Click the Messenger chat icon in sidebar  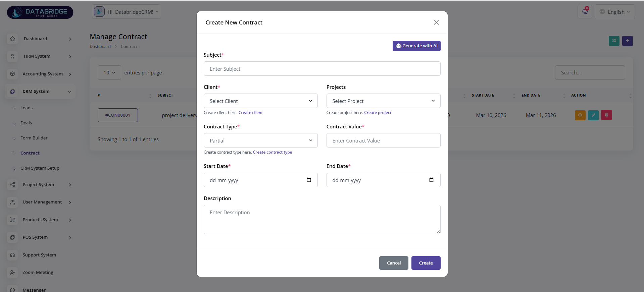12,290
